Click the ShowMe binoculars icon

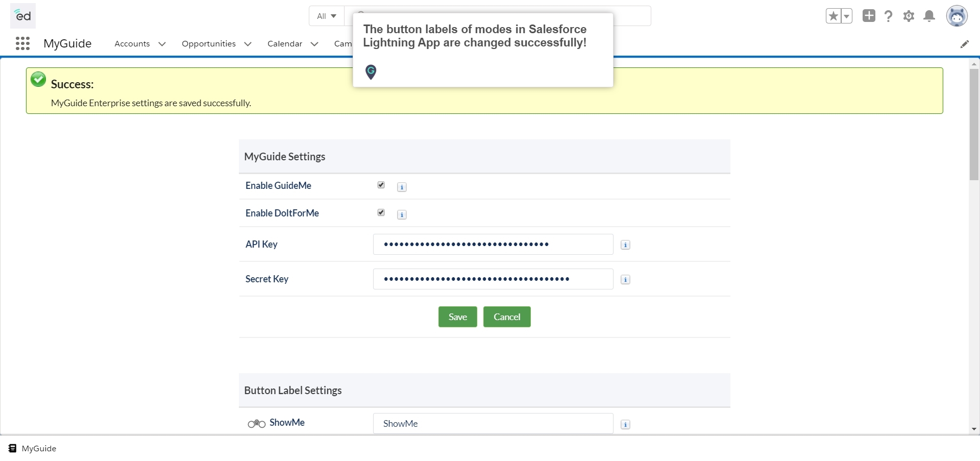coord(256,424)
